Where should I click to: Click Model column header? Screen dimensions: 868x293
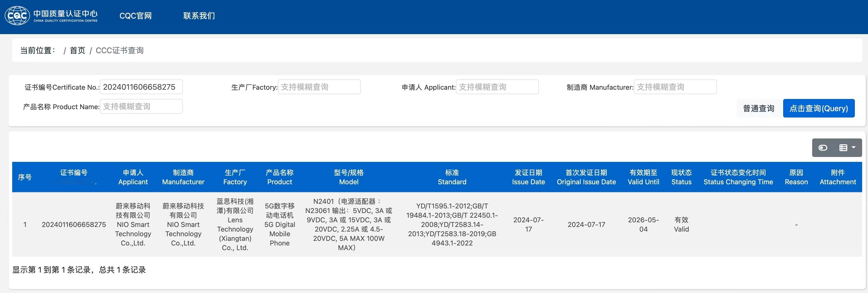[x=349, y=177]
